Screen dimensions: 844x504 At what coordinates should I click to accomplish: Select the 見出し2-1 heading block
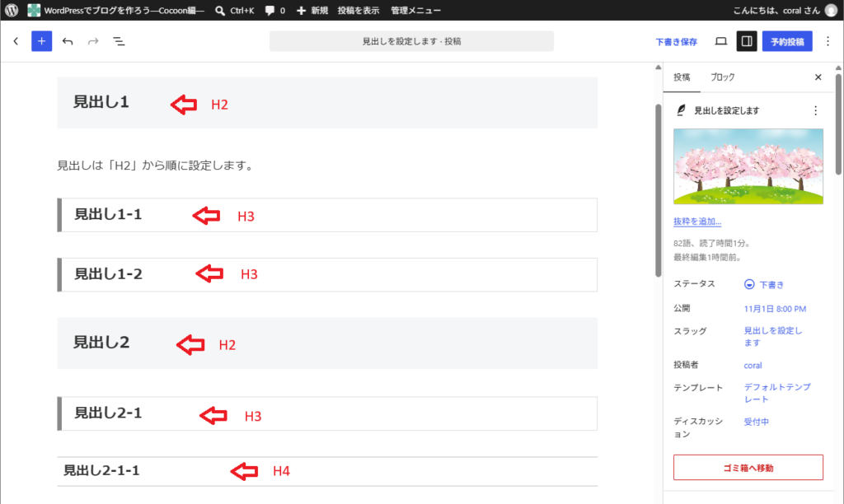327,413
